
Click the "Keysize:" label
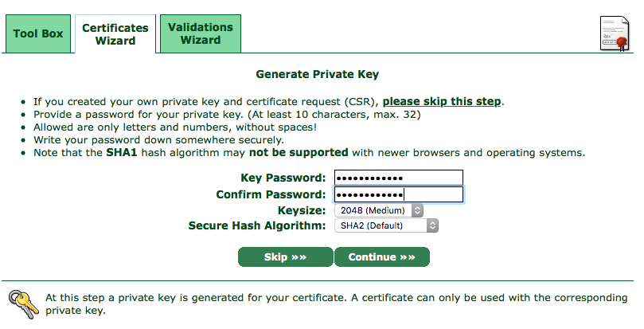pyautogui.click(x=302, y=210)
